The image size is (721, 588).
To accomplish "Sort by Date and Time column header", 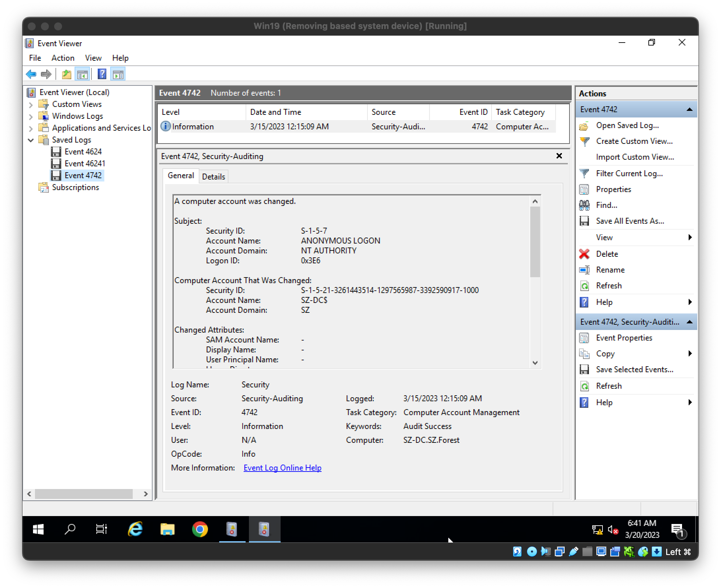I will tap(306, 113).
